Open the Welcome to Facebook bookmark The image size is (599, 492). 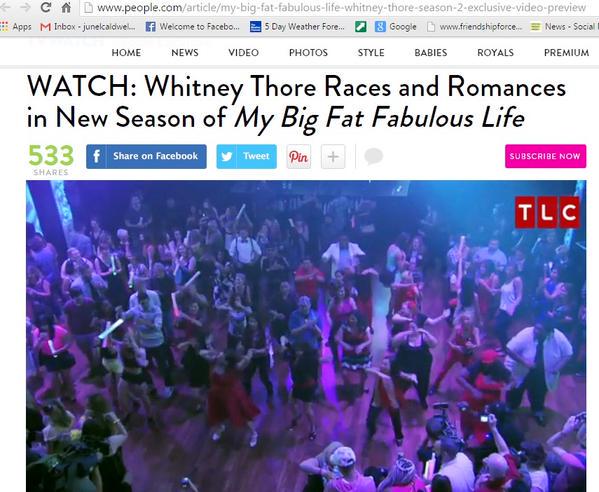[193, 26]
